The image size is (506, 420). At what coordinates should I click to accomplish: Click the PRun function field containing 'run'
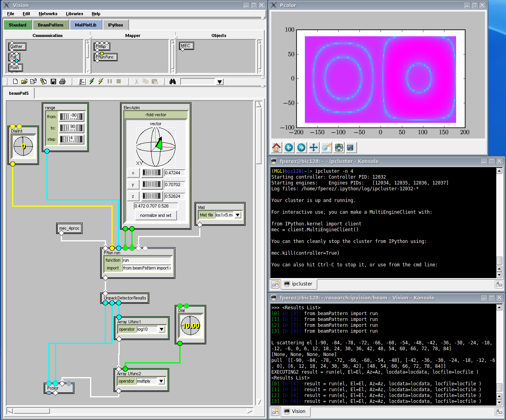pyautogui.click(x=147, y=260)
